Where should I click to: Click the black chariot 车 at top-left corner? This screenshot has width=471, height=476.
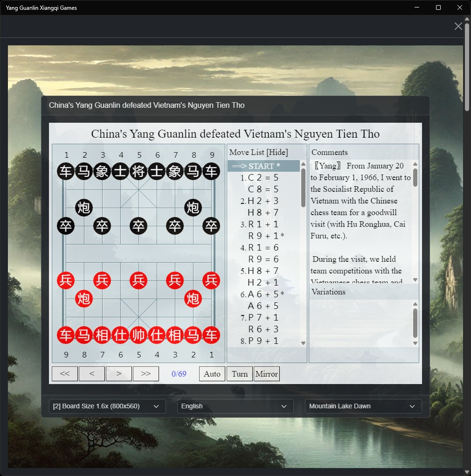(x=66, y=171)
